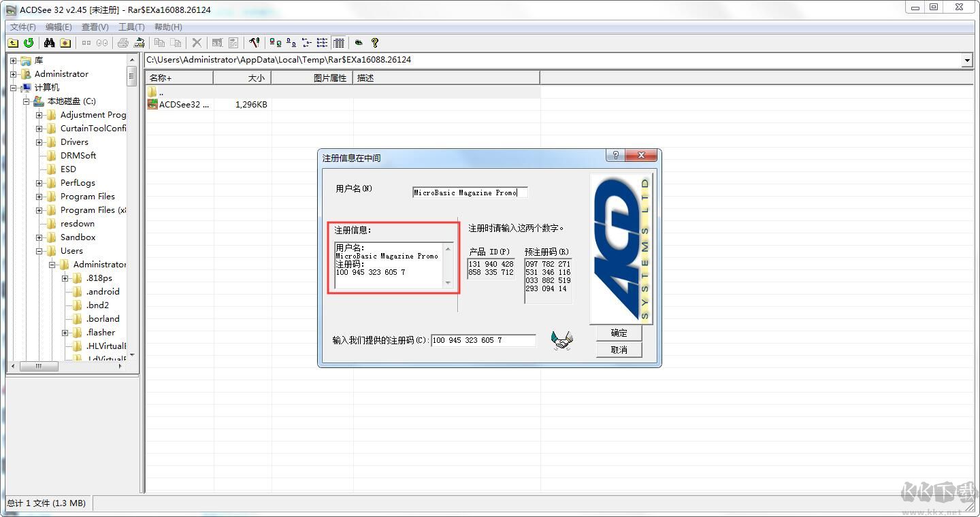Image resolution: width=980 pixels, height=517 pixels.
Task: Select the Sandbox folder in tree
Action: coord(78,237)
